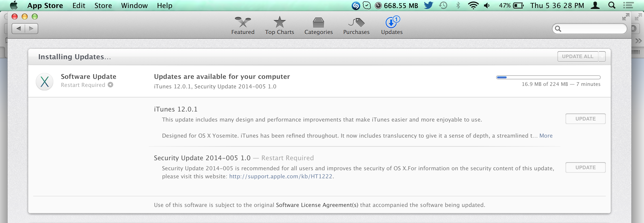This screenshot has width=644, height=223.
Task: Click 'Updates are available for your computer' text
Action: 222,77
